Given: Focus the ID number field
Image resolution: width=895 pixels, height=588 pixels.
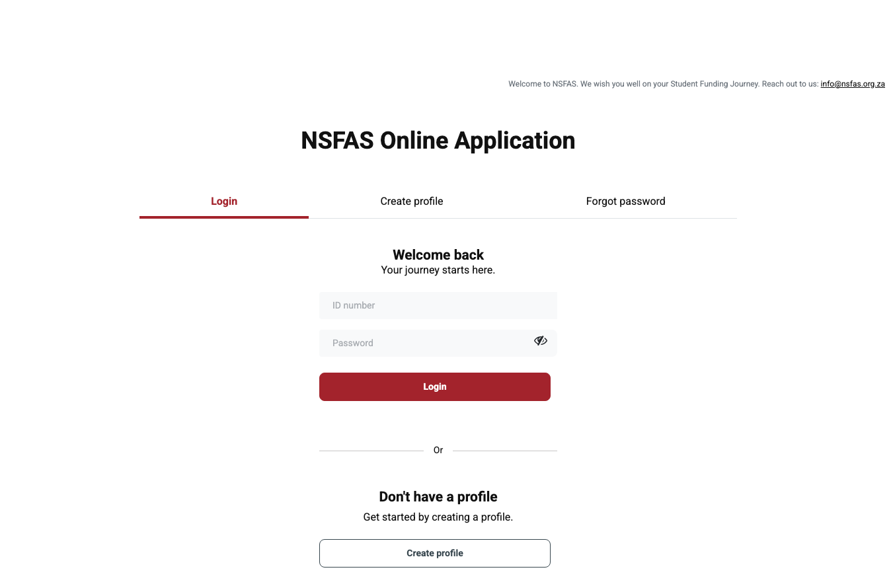Looking at the screenshot, I should coord(438,306).
